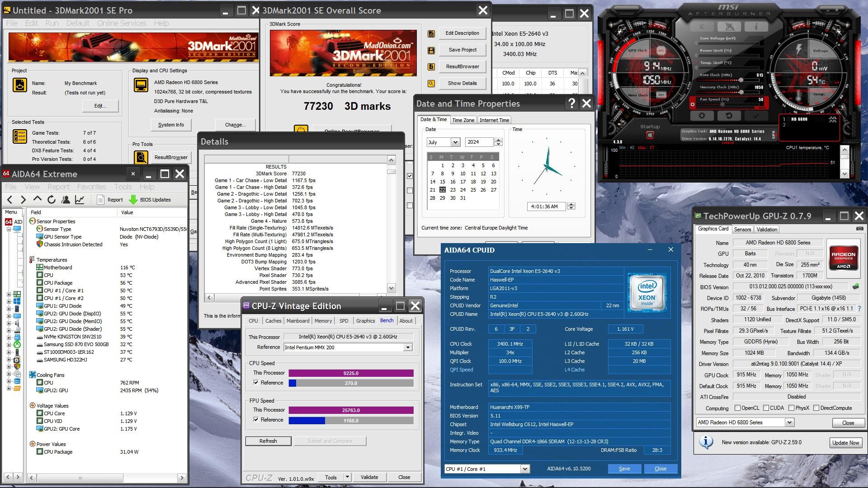
Task: Open AIDA64 Favorites menu
Action: pos(91,187)
